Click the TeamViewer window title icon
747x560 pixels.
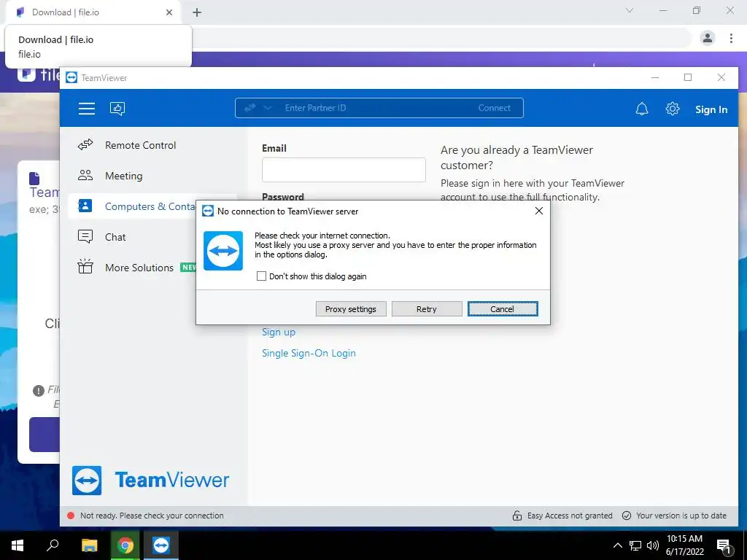click(x=71, y=77)
